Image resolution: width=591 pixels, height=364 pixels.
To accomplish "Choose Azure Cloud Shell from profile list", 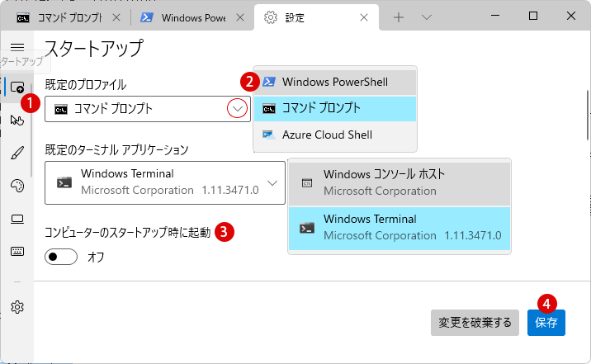I will point(335,135).
